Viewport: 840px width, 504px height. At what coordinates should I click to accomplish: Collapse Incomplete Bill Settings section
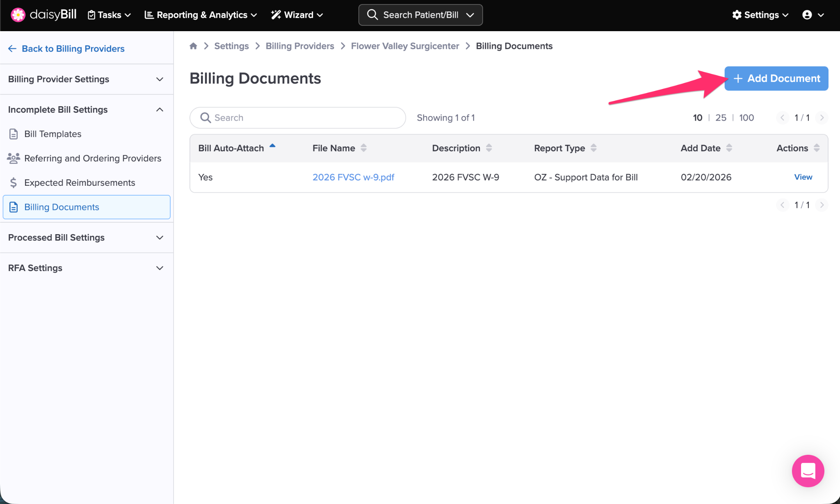[x=86, y=109]
